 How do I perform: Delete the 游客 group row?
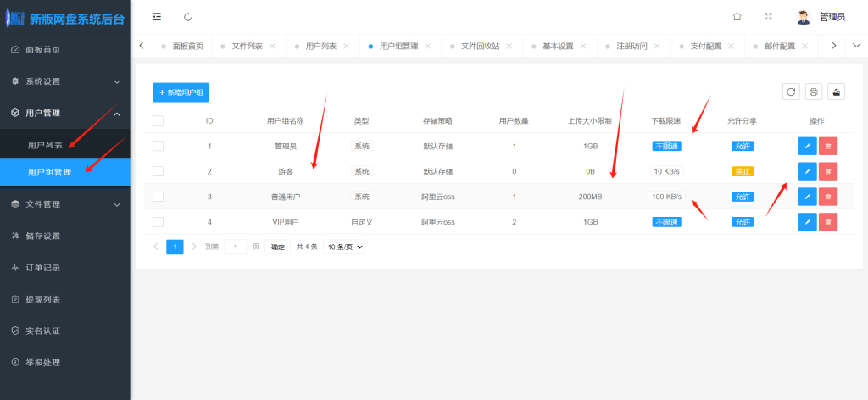828,171
